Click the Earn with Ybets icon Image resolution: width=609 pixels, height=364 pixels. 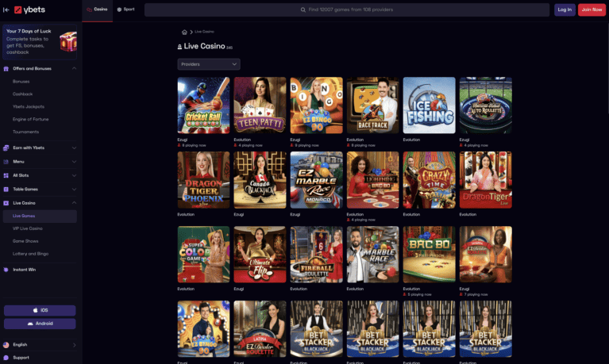coord(6,148)
